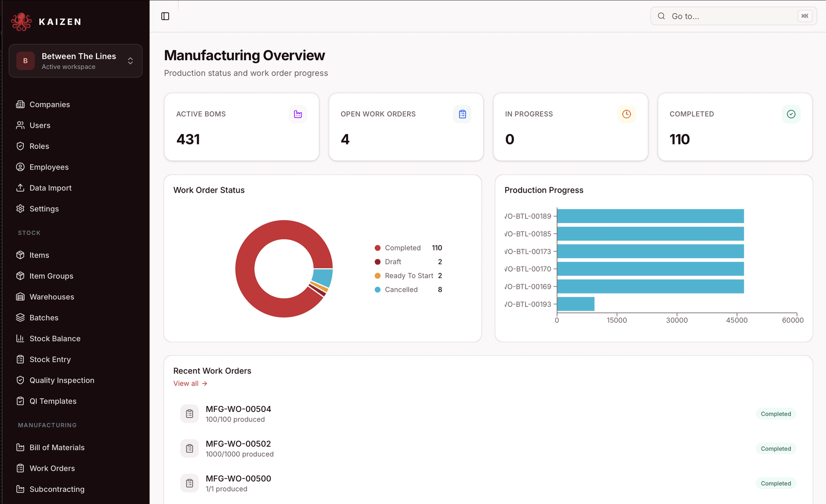Click the Kaizen octopus logo

[21, 22]
